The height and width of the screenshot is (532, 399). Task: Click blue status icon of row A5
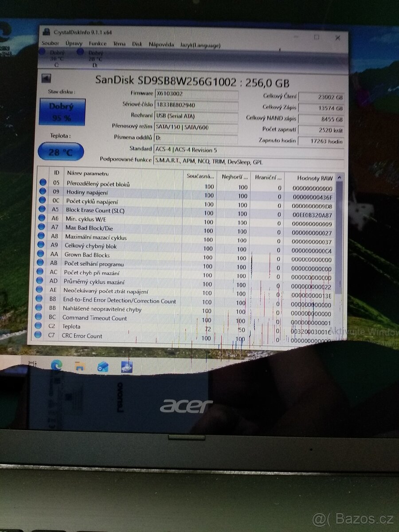(42, 209)
